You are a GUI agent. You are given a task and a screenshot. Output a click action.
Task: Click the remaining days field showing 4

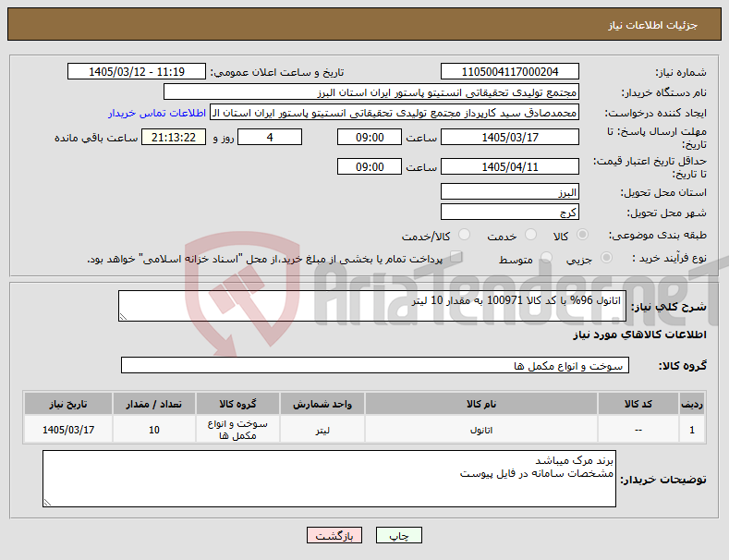(x=270, y=137)
